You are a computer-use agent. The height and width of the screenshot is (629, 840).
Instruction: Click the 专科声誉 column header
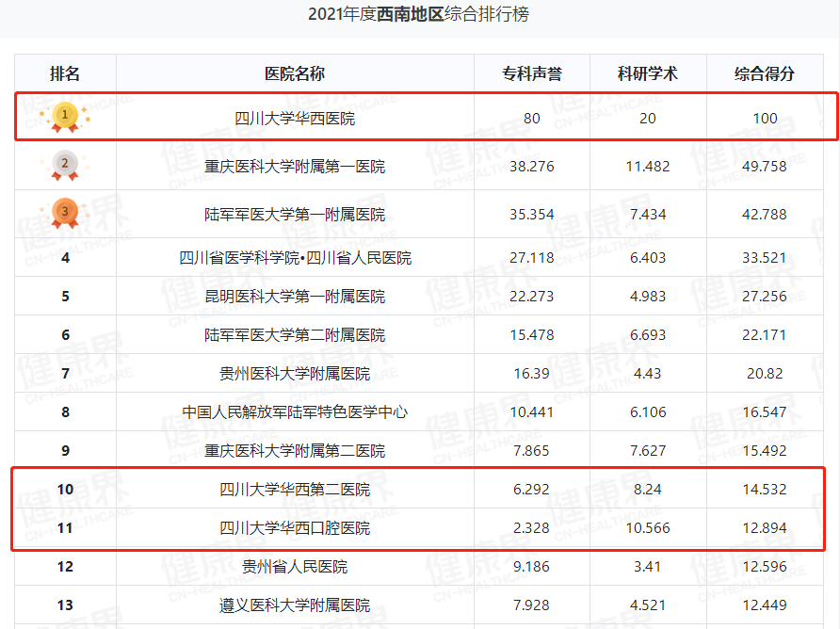click(x=531, y=73)
